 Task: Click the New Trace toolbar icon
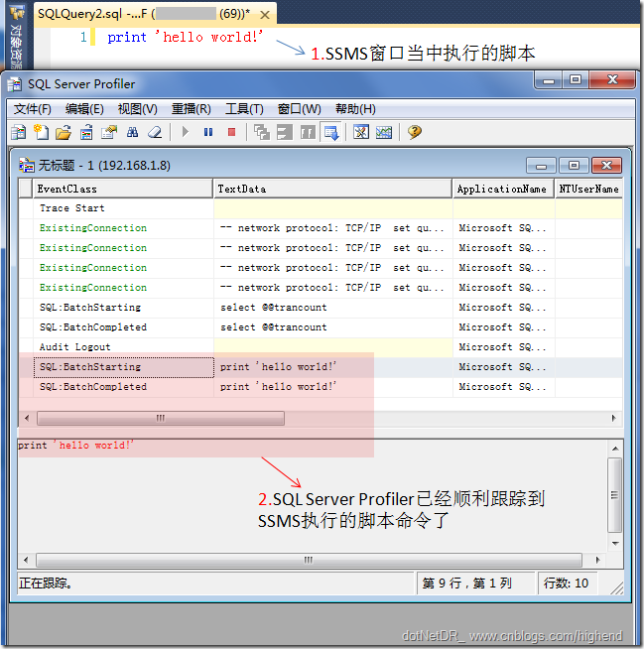click(x=19, y=132)
